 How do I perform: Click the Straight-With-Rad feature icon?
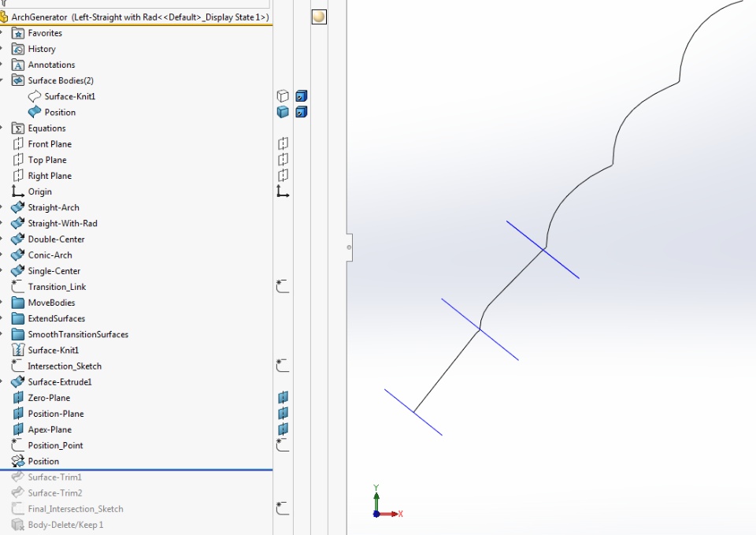pyautogui.click(x=18, y=223)
